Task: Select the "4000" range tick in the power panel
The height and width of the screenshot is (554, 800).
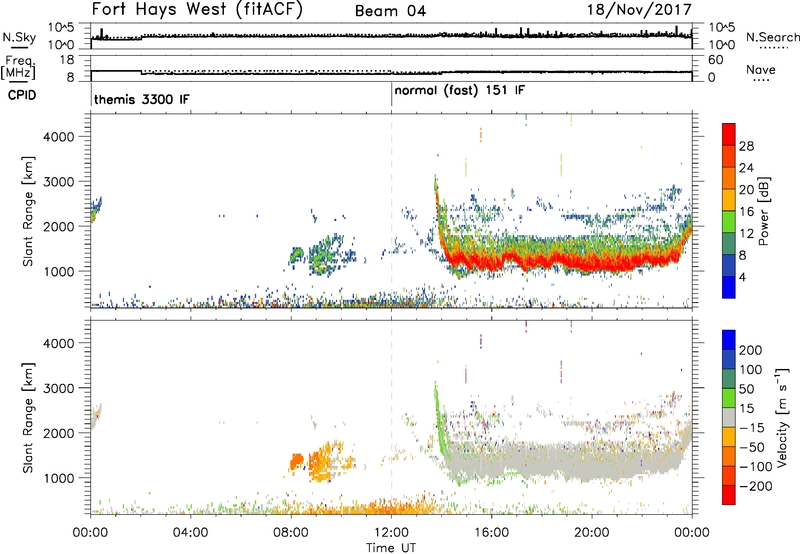Action: pyautogui.click(x=59, y=137)
